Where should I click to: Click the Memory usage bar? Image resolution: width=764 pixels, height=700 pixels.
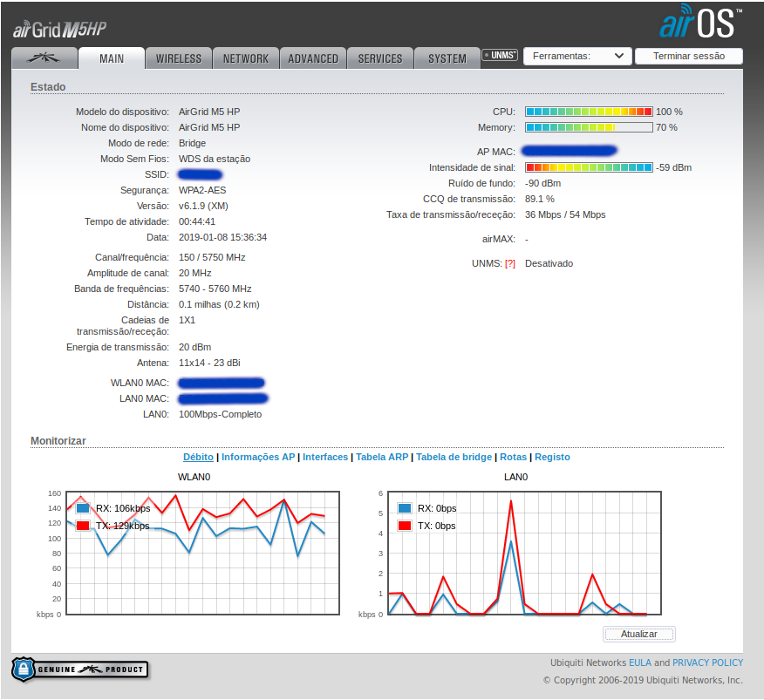(589, 127)
